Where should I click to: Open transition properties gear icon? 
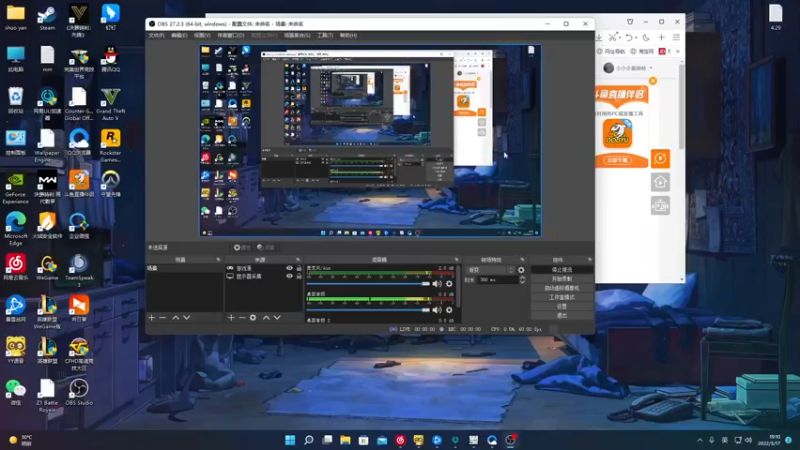click(521, 270)
